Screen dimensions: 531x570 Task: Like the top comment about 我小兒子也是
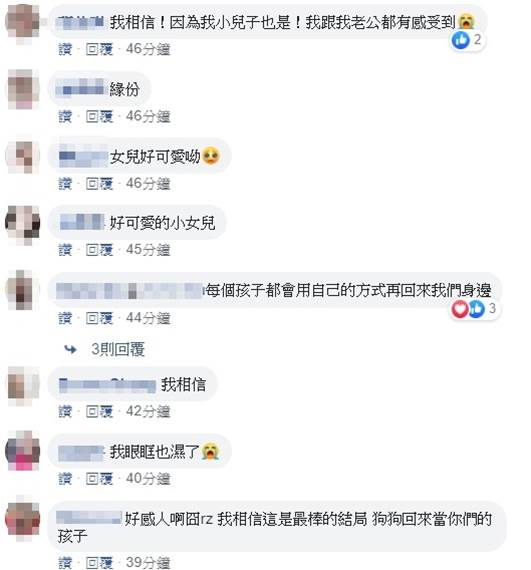(x=65, y=49)
